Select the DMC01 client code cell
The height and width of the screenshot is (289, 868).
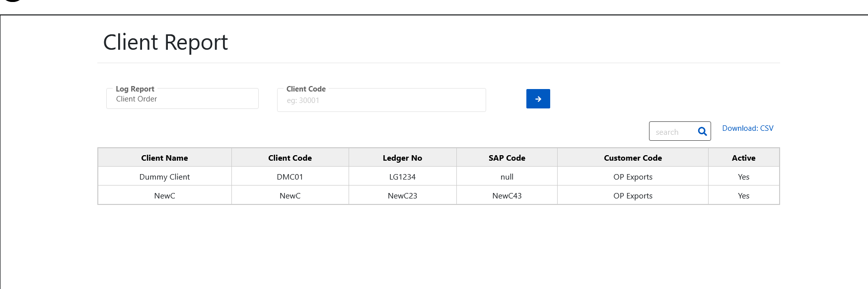[x=290, y=177]
